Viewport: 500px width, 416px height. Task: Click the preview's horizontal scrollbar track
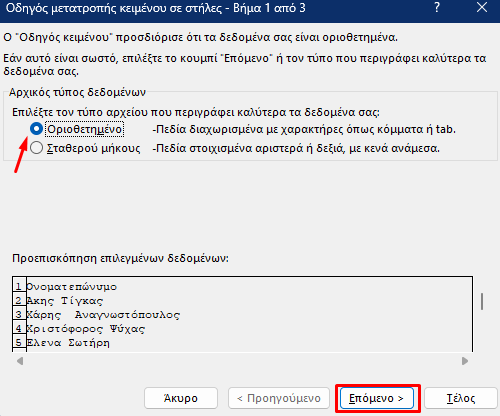pos(242,361)
